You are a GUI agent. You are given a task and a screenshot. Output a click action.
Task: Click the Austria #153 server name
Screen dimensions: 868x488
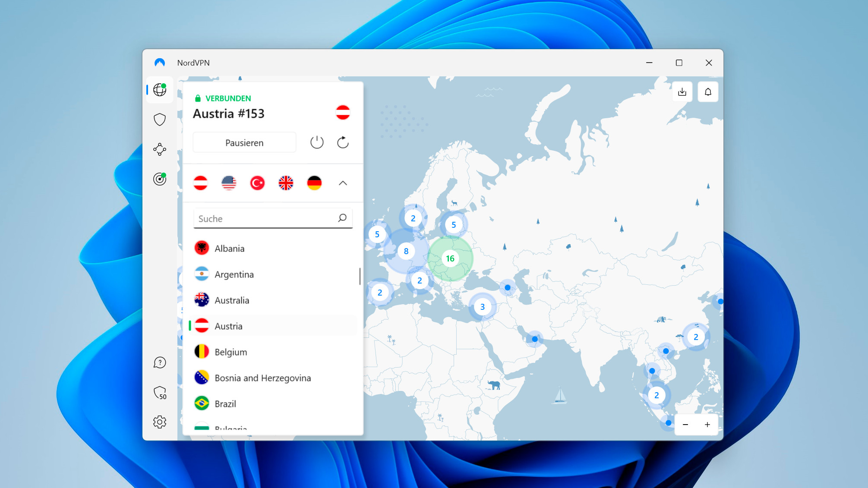point(228,113)
